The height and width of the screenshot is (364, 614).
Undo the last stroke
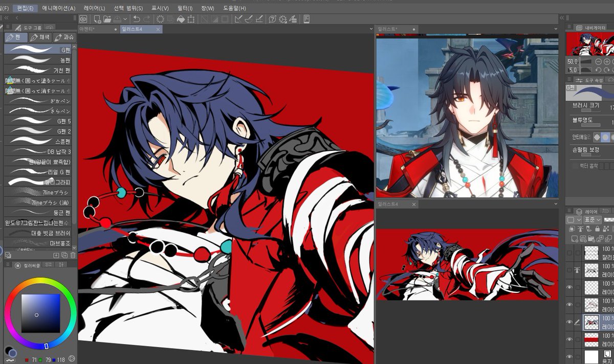137,19
